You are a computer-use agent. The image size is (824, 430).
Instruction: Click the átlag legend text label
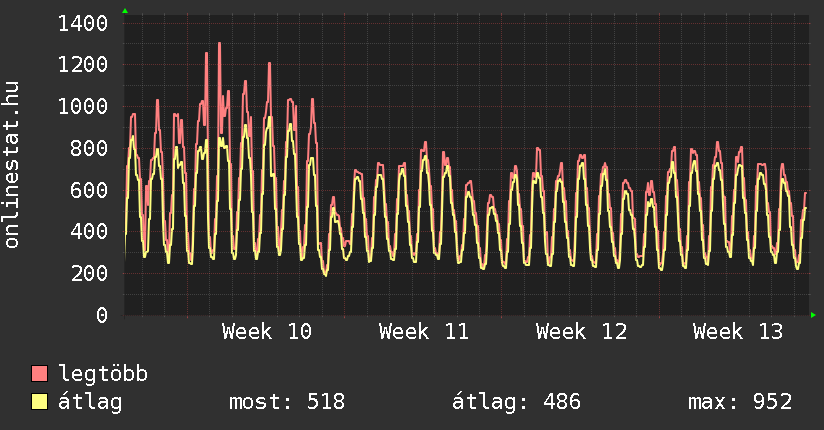click(x=90, y=402)
